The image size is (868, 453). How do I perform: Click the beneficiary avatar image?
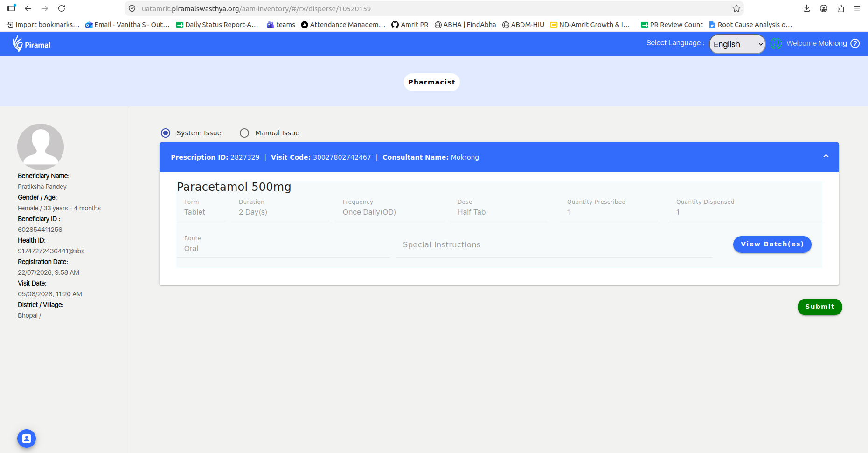(41, 147)
